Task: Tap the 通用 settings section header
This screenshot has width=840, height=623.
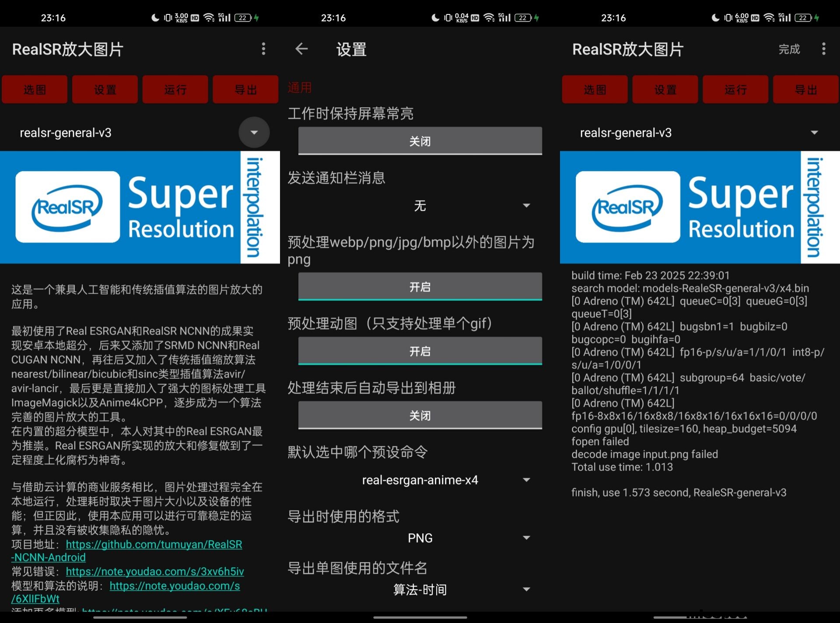Action: click(299, 88)
